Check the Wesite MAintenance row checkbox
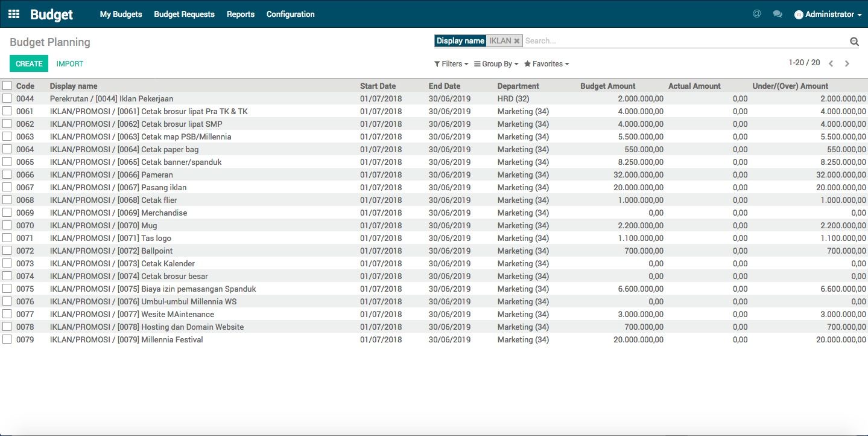Image resolution: width=868 pixels, height=436 pixels. [7, 314]
